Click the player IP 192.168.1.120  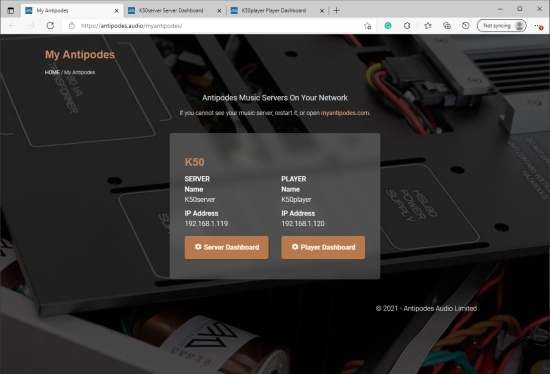pyautogui.click(x=303, y=223)
